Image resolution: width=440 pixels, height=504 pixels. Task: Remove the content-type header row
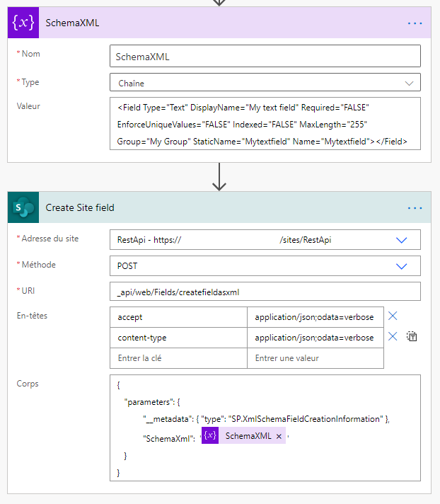pyautogui.click(x=393, y=336)
